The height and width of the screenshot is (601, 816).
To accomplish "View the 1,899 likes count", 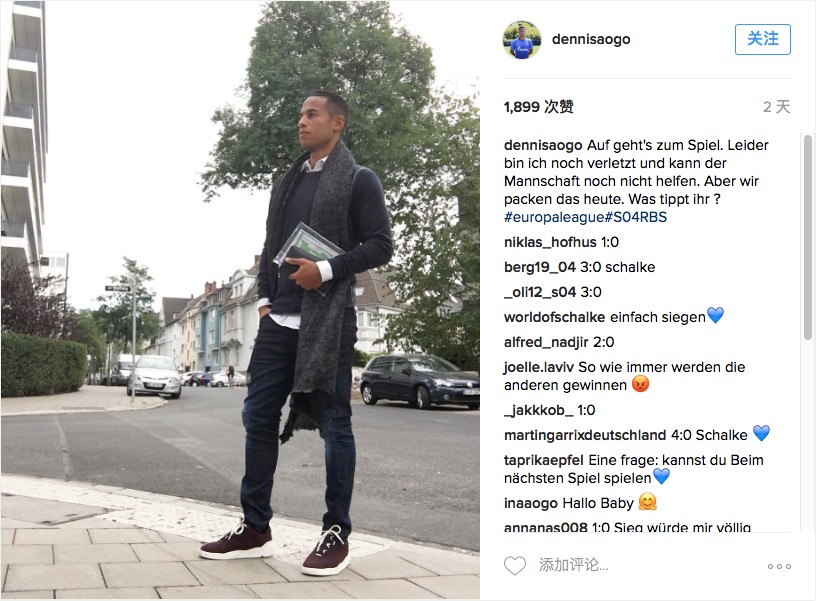I will click(538, 107).
